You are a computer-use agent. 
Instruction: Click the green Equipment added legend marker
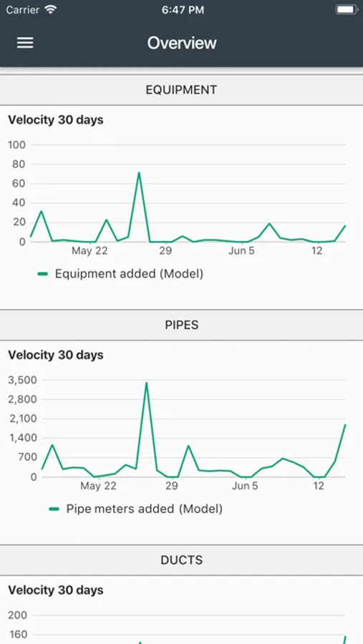(43, 274)
